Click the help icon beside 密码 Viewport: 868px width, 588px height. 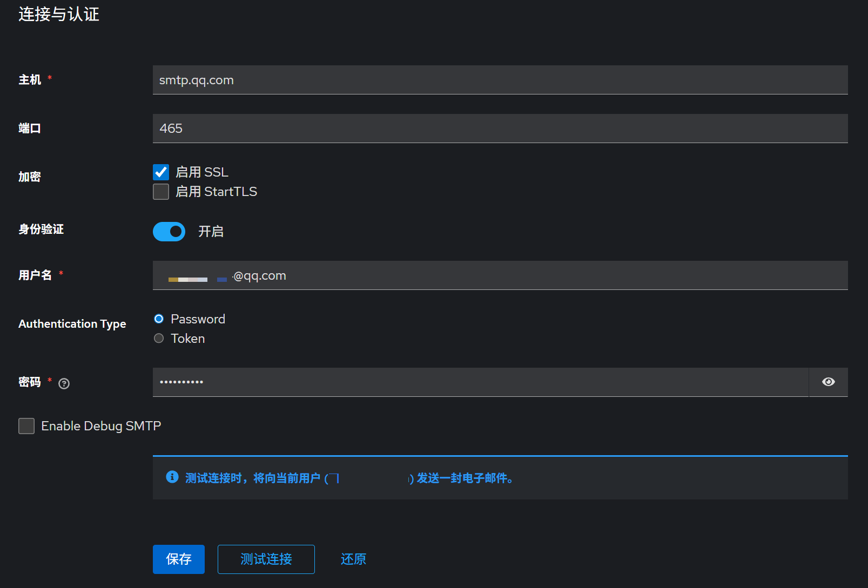tap(64, 384)
